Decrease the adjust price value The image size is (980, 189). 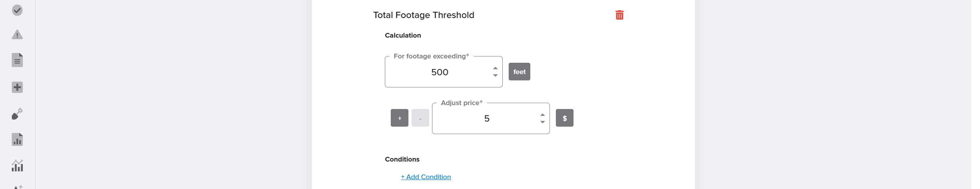click(x=542, y=122)
